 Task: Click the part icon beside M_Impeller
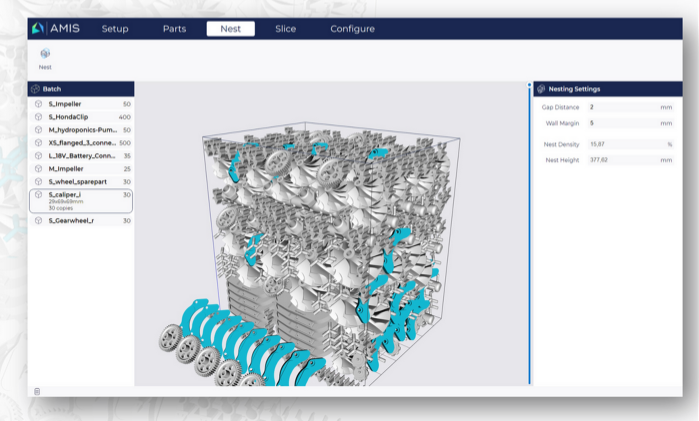38,169
